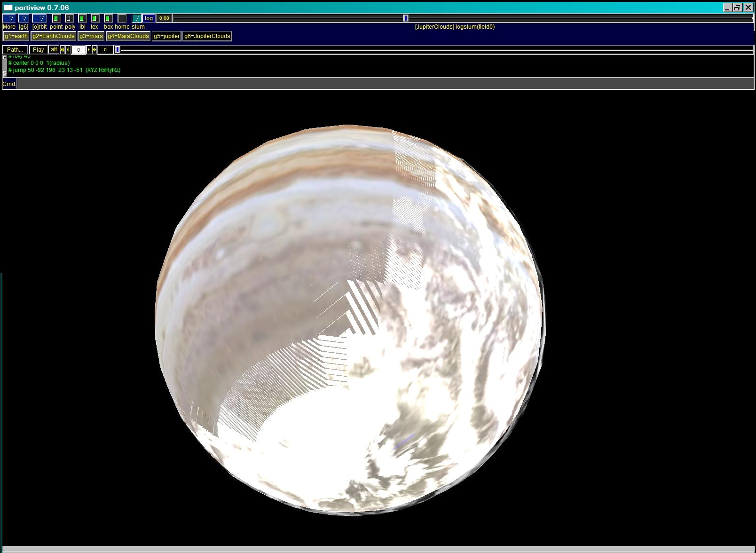
Task: Click the logslum slider handle
Action: tap(405, 18)
